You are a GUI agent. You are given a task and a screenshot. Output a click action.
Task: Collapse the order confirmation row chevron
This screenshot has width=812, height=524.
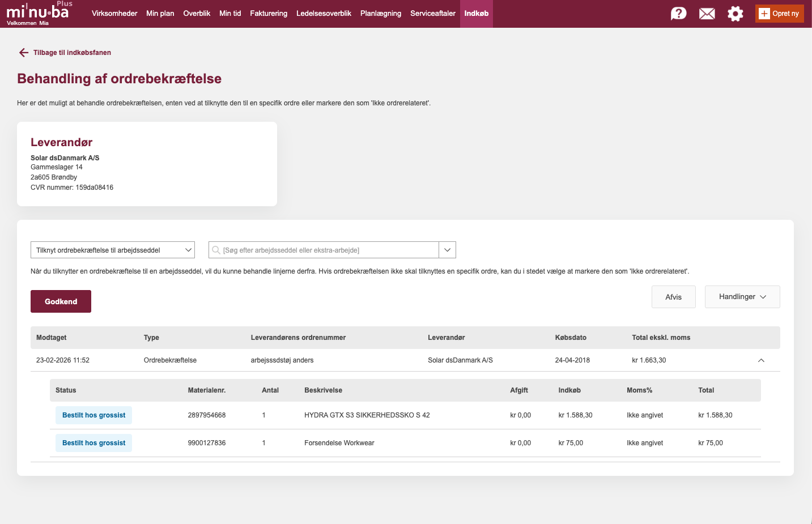[x=761, y=360]
